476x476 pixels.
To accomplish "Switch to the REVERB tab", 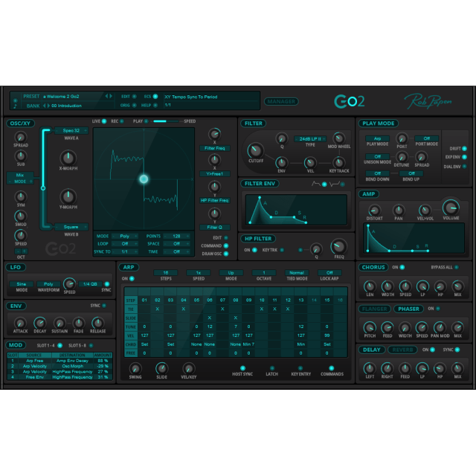I will [x=402, y=350].
